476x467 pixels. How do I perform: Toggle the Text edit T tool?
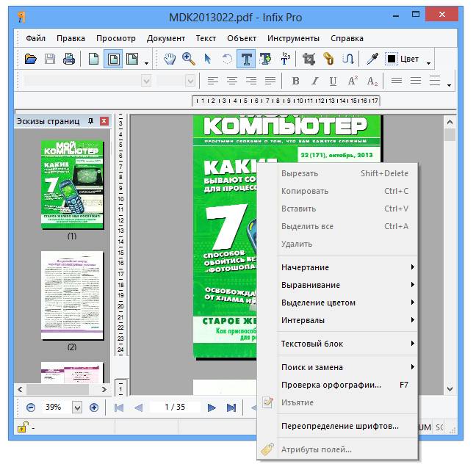246,59
